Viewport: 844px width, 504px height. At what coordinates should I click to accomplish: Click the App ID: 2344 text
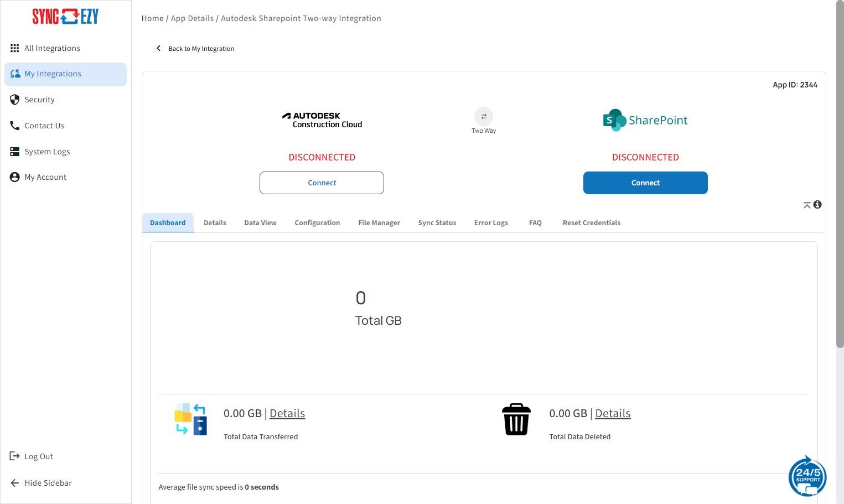(x=795, y=85)
